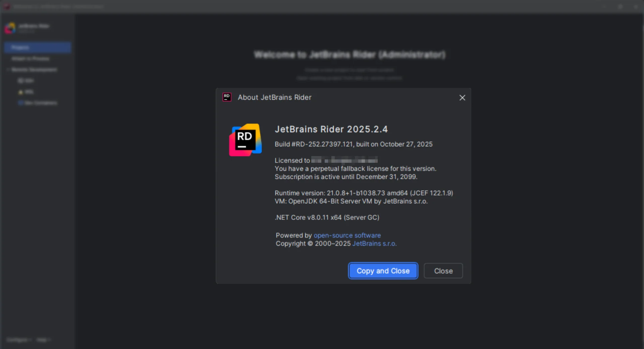644x349 pixels.
Task: Open the open-source software link
Action: click(x=347, y=235)
